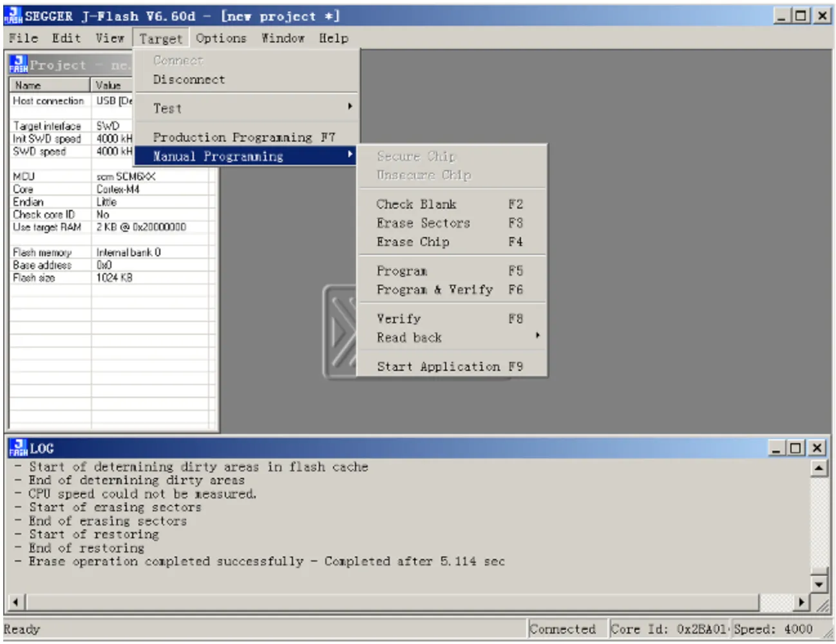Click the Value column header
This screenshot has width=836, height=644.
click(x=112, y=85)
